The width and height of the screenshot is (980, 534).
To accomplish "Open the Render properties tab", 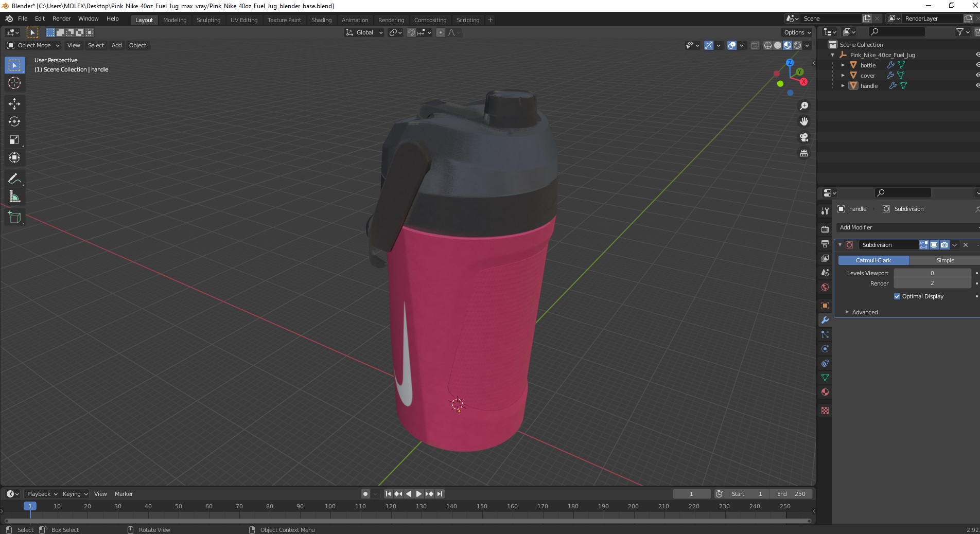I will point(825,229).
